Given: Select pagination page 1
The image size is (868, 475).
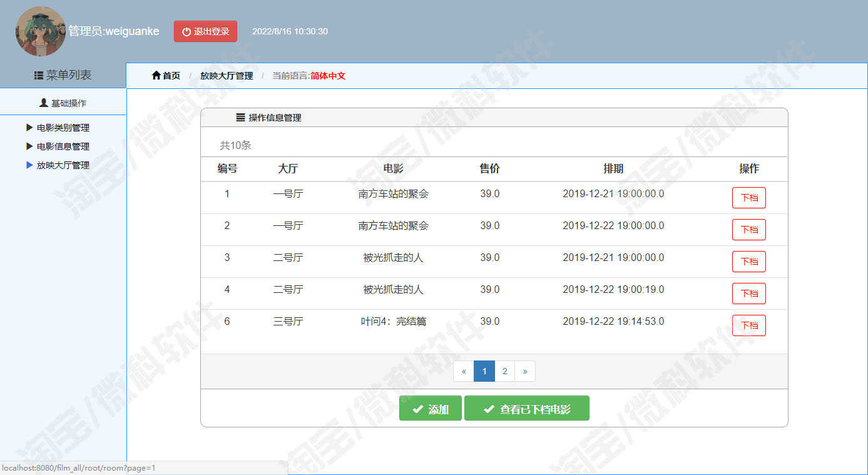Looking at the screenshot, I should [x=484, y=371].
